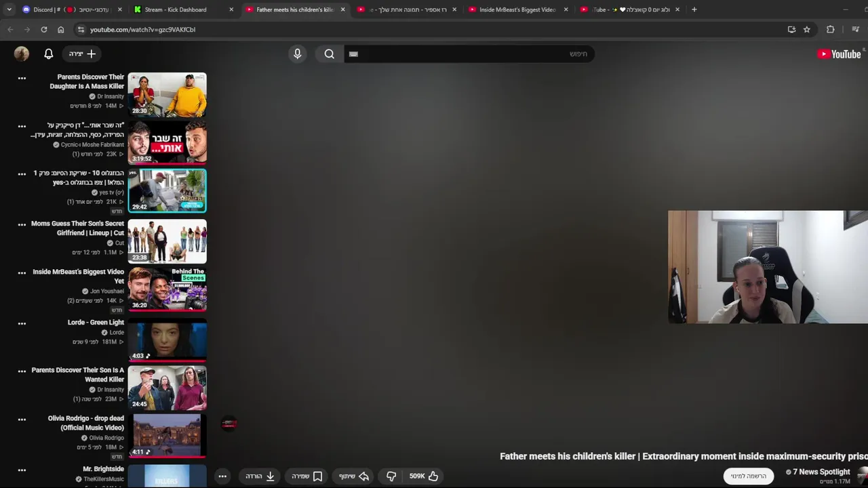
Task: Open the account avatar menu
Action: coord(22,54)
